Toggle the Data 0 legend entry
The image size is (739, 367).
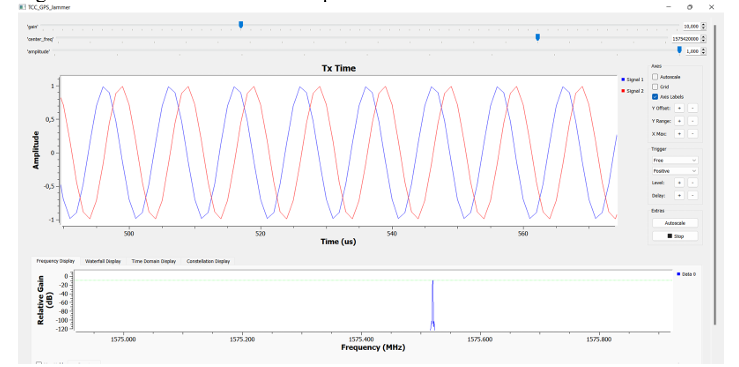[686, 274]
